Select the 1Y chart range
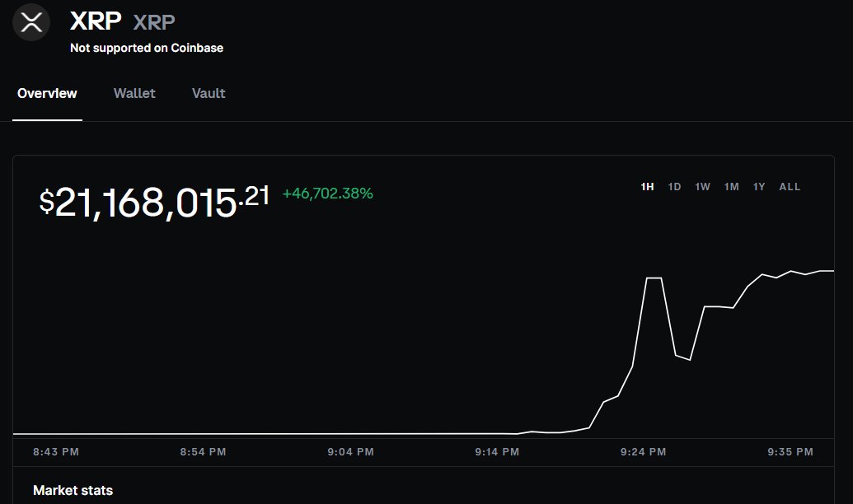Screen dimensions: 853x504 pyautogui.click(x=759, y=187)
